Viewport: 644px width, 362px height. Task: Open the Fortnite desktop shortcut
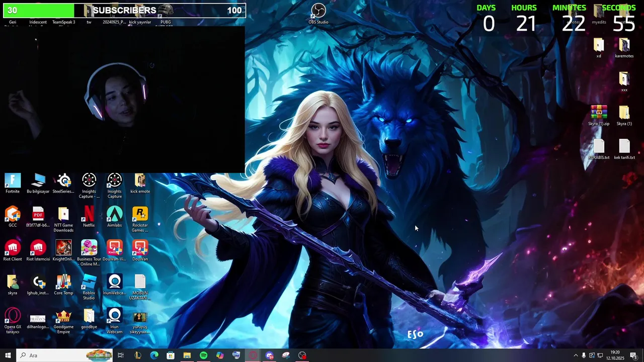click(x=13, y=184)
